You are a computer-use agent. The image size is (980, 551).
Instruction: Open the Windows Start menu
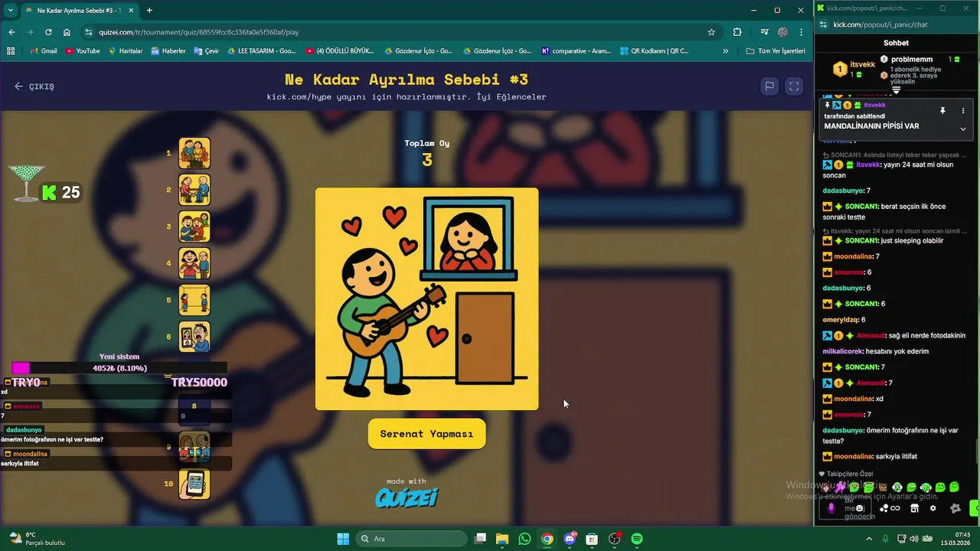coord(343,539)
